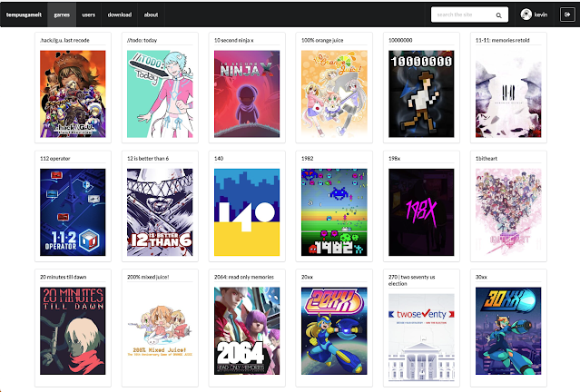Go to the download menu item
580x392 pixels.
[120, 15]
